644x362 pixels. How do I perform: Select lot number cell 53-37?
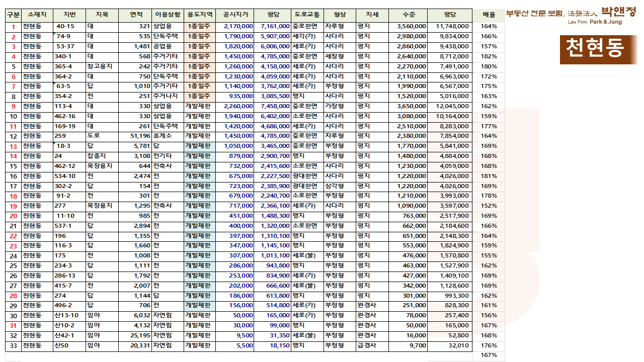[69, 46]
